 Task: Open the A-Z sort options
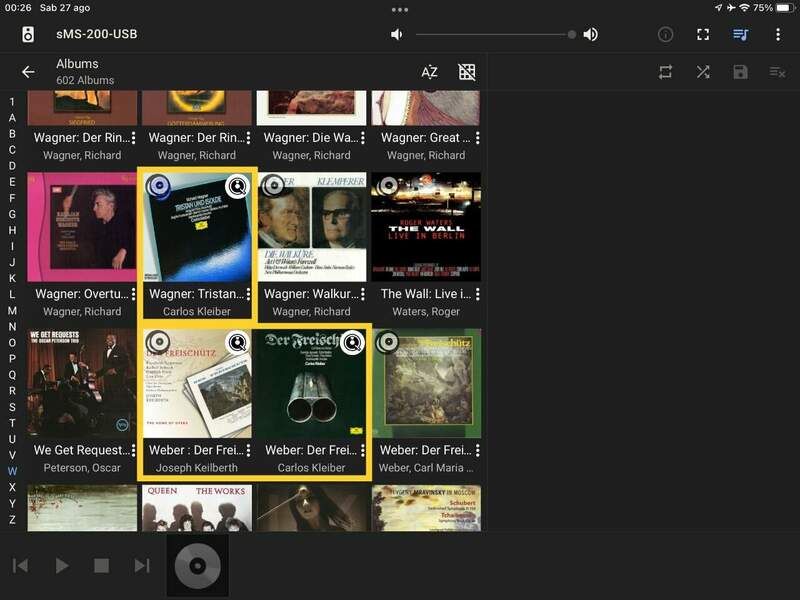point(429,72)
